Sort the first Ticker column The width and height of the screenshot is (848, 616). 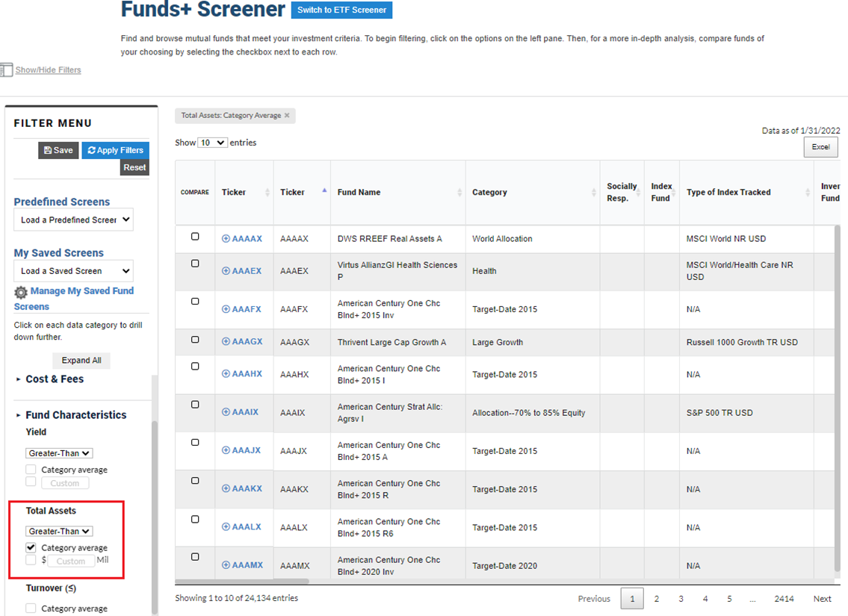(267, 193)
